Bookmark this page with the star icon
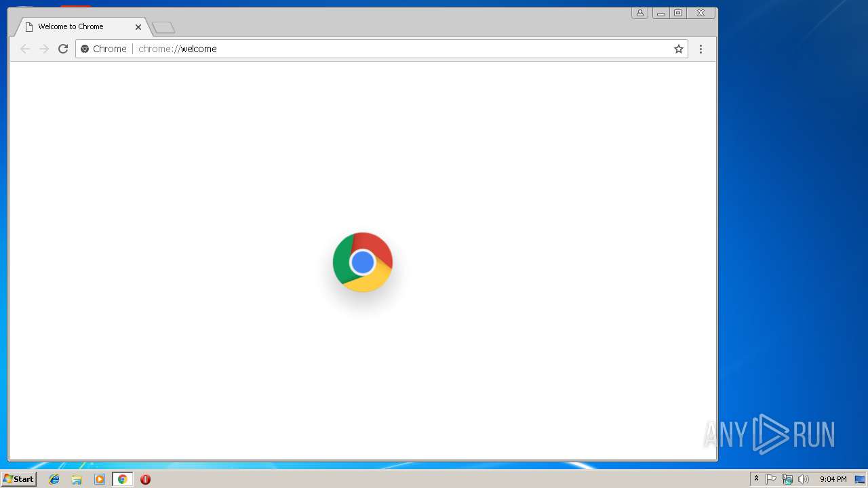 (678, 49)
